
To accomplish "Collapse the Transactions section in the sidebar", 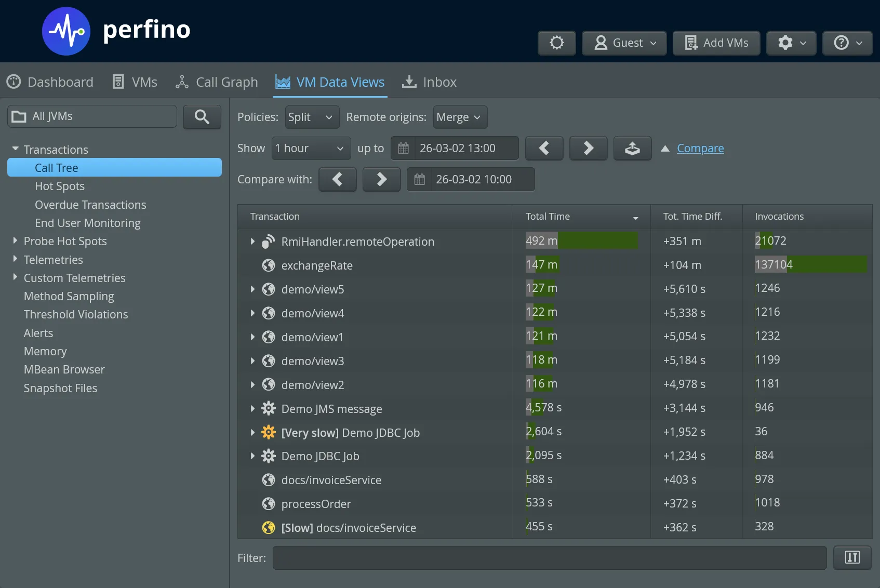I will tap(15, 148).
